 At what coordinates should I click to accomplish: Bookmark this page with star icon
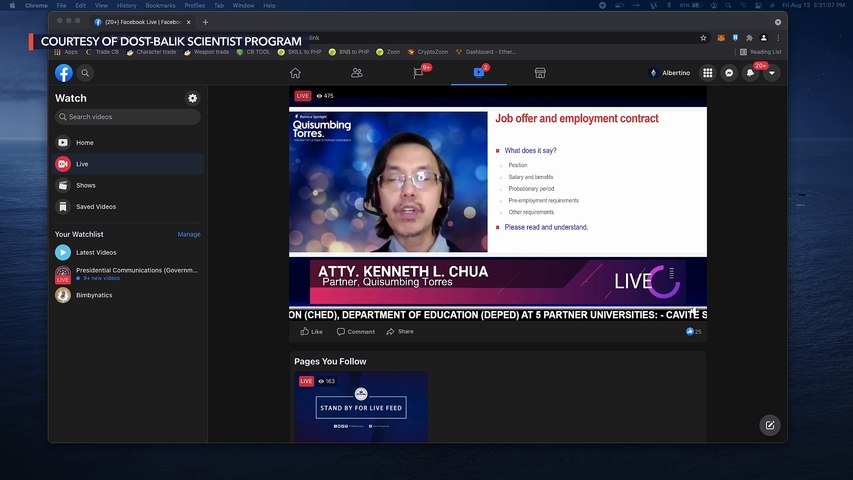click(x=703, y=38)
